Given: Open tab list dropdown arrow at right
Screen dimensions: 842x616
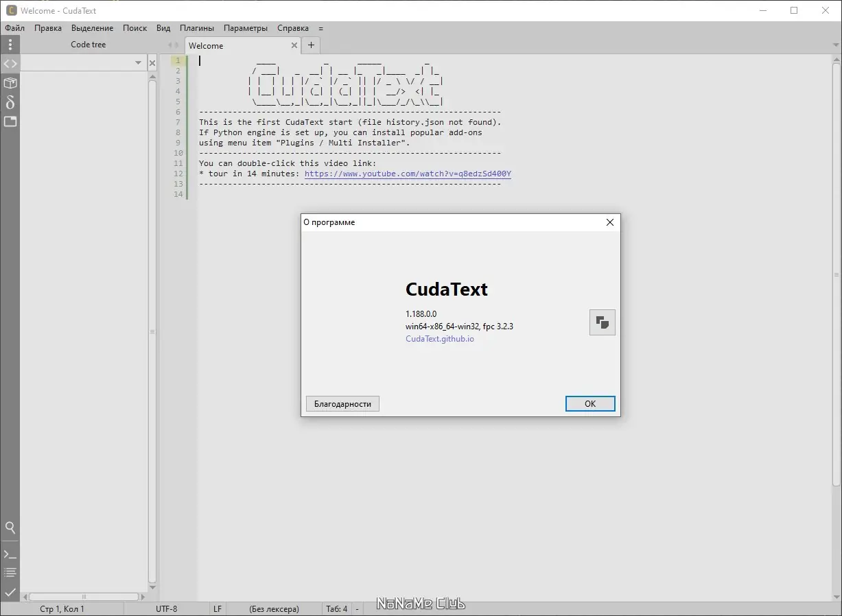Looking at the screenshot, I should [837, 45].
